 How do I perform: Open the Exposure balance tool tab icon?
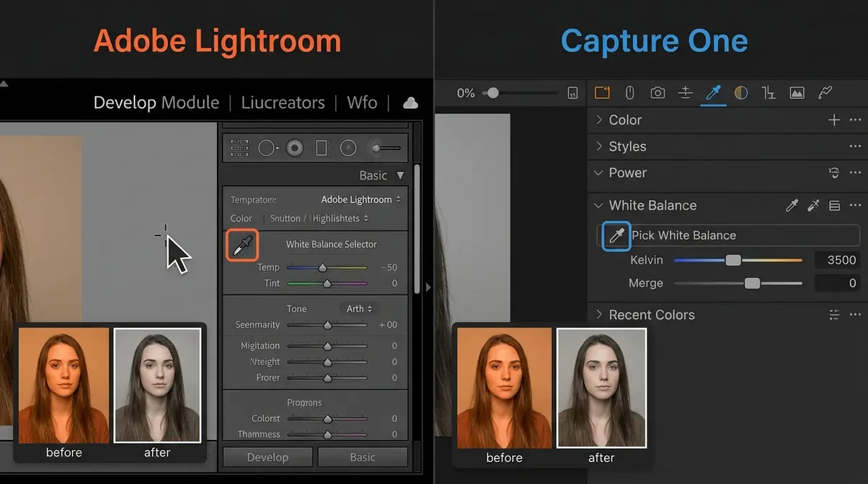coord(686,93)
